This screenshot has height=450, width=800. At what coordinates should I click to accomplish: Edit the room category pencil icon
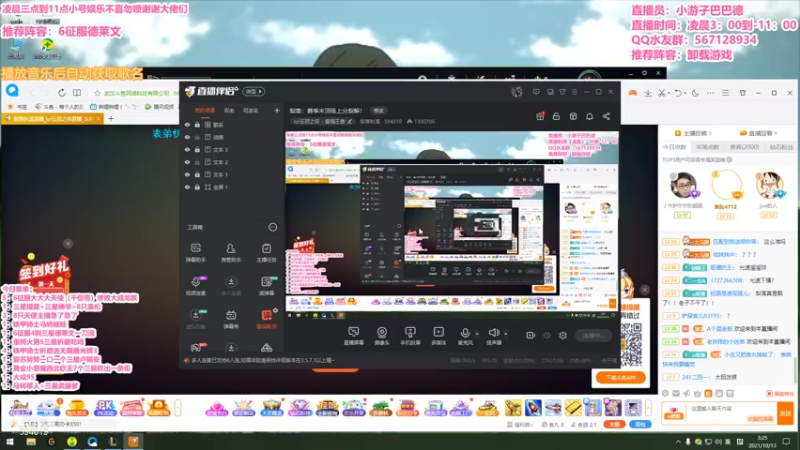click(350, 121)
